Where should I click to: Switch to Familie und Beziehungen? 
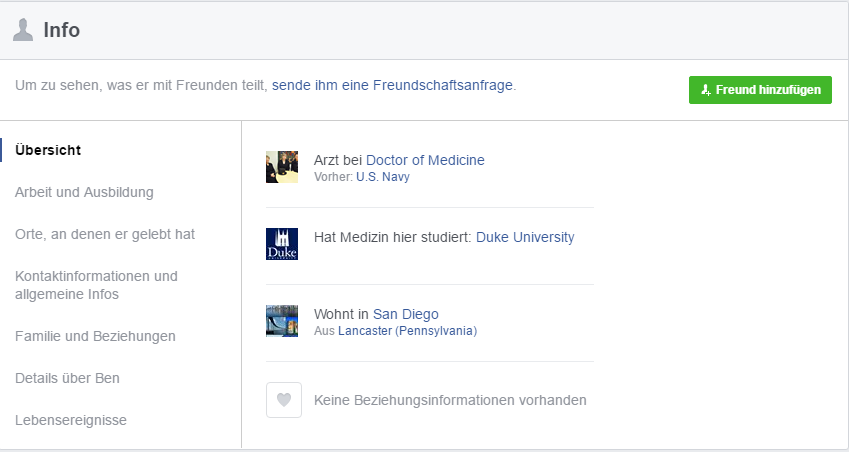(x=95, y=336)
